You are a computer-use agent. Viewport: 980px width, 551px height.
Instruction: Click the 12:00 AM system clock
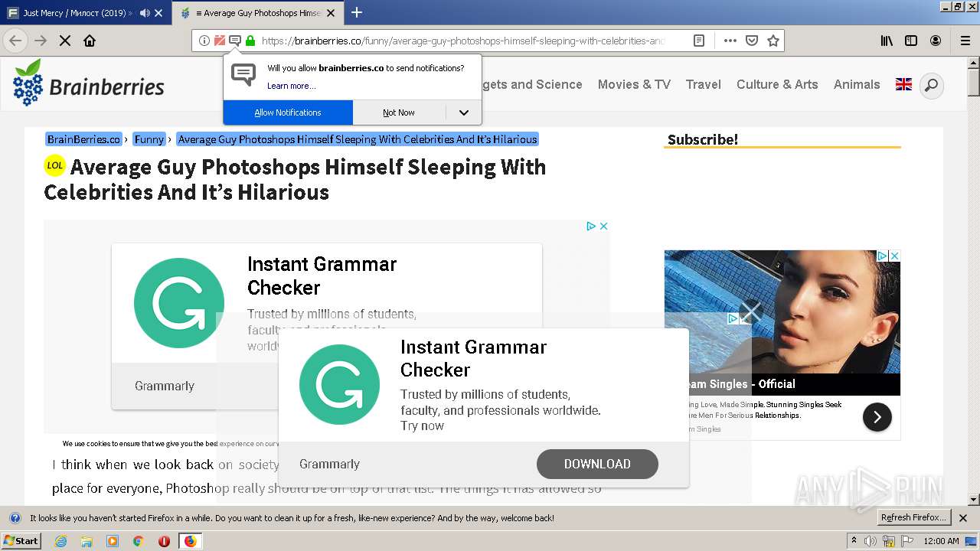click(941, 541)
